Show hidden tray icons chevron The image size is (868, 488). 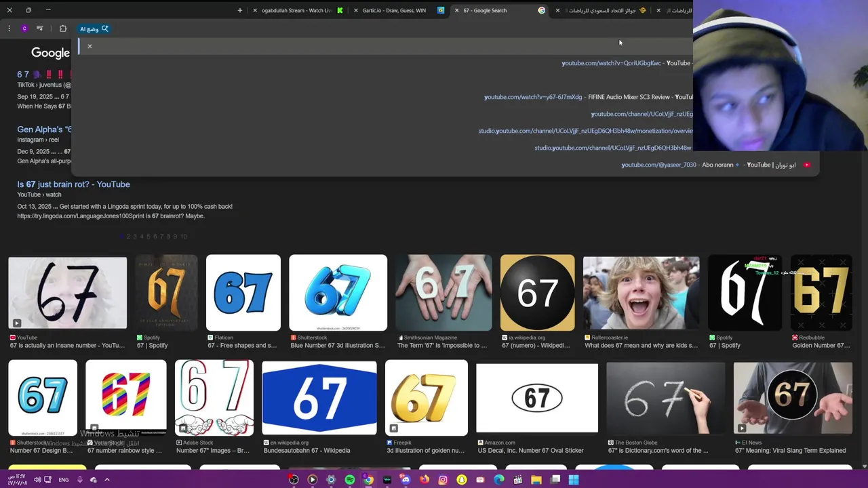tap(107, 480)
